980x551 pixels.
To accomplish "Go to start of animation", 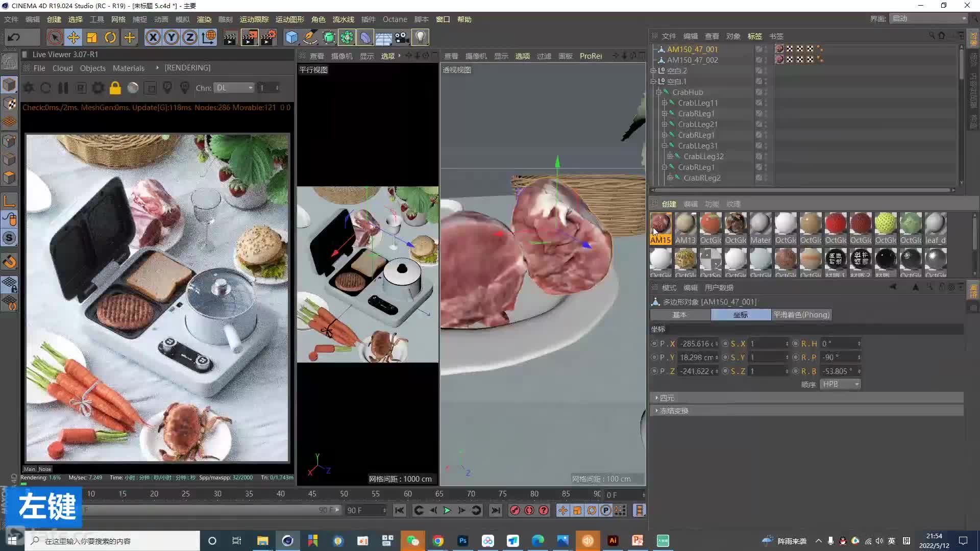I will click(400, 510).
